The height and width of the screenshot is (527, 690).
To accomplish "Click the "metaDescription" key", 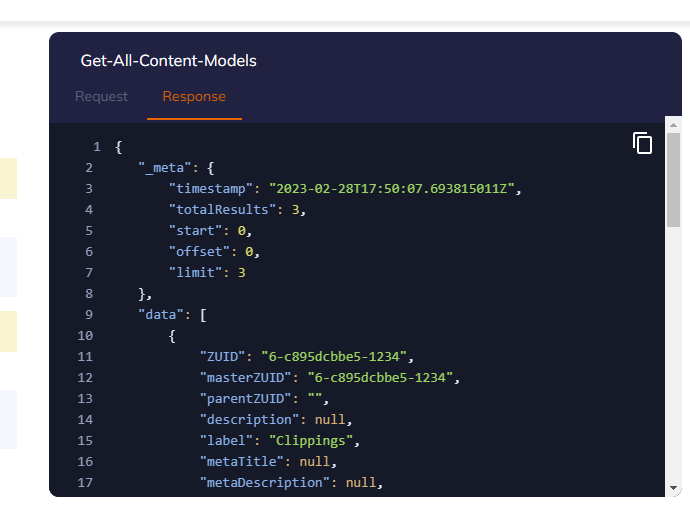I will pos(264,483).
